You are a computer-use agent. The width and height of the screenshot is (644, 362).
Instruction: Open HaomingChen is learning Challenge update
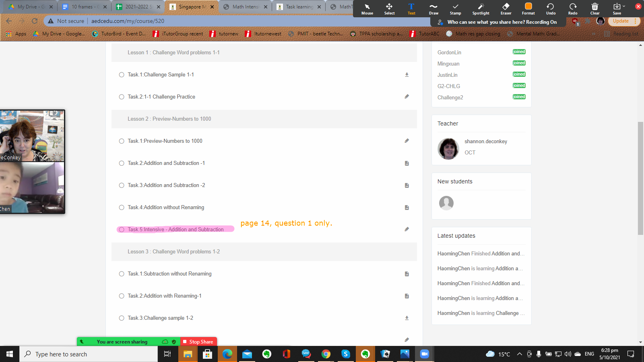pyautogui.click(x=481, y=313)
